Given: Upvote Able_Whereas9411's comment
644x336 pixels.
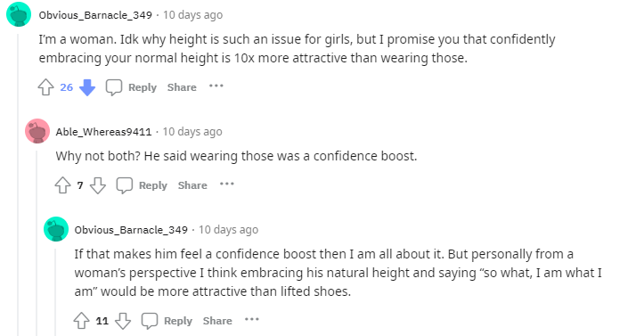Looking at the screenshot, I should [62, 185].
